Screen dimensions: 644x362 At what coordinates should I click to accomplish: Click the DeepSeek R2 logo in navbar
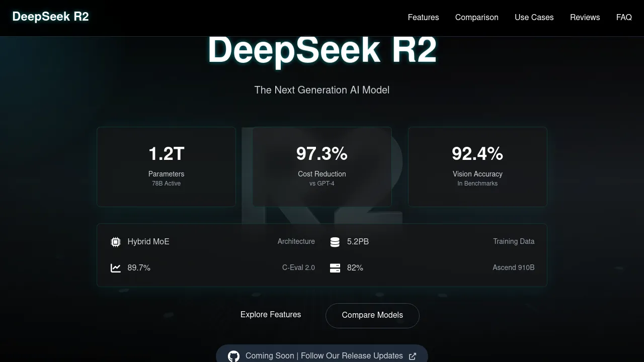click(50, 17)
